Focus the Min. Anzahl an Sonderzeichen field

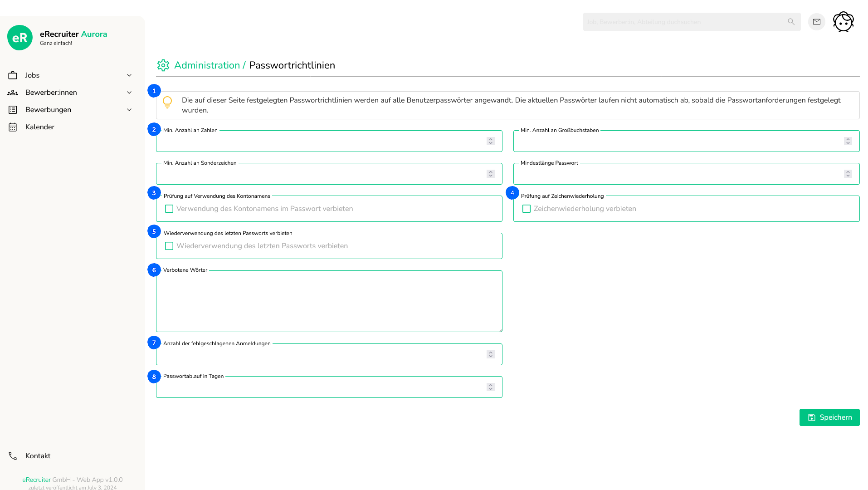329,174
